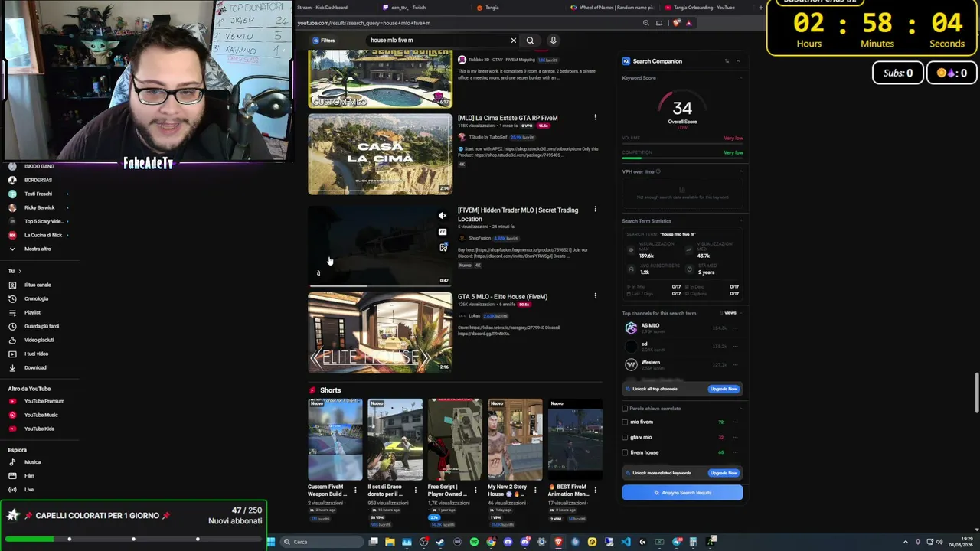Viewport: 980px width, 551px height.
Task: Open more options for La Cima Estate video
Action: tap(595, 117)
